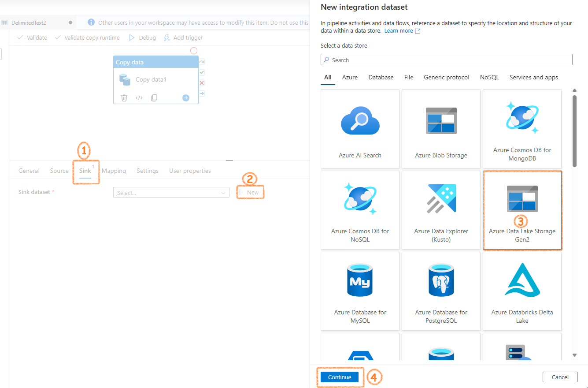
Task: Toggle the red breakpoint circle above Copy data
Action: click(x=194, y=51)
